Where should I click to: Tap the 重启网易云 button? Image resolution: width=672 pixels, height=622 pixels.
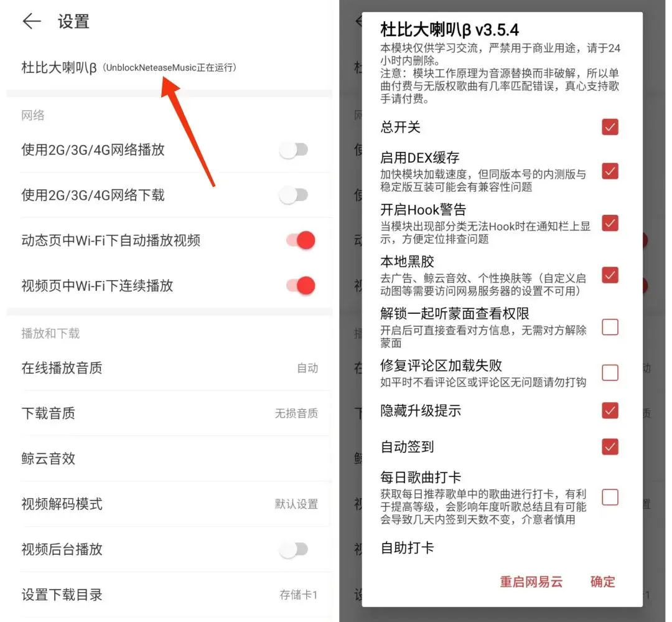531,582
